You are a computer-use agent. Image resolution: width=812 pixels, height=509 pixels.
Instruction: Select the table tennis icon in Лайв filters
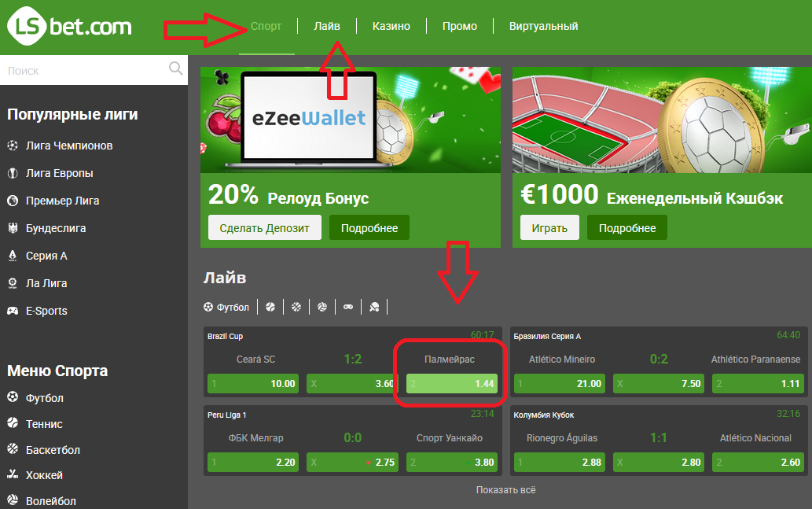click(374, 307)
